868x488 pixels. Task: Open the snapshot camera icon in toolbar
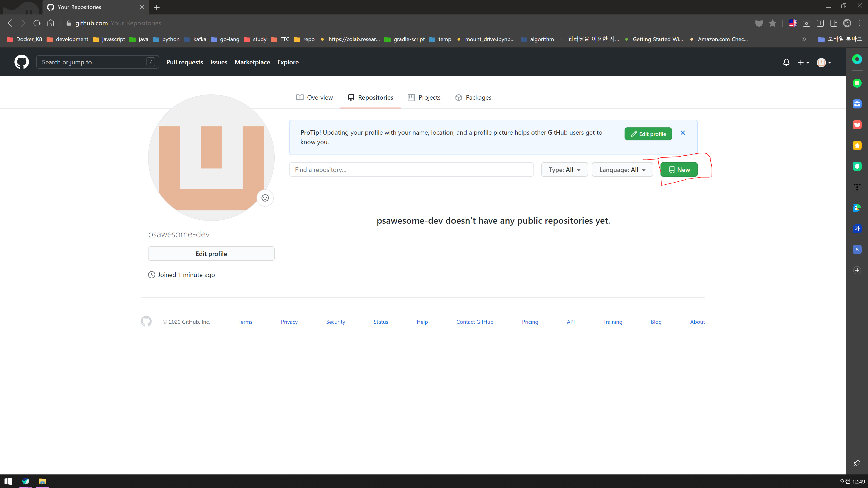coord(806,23)
